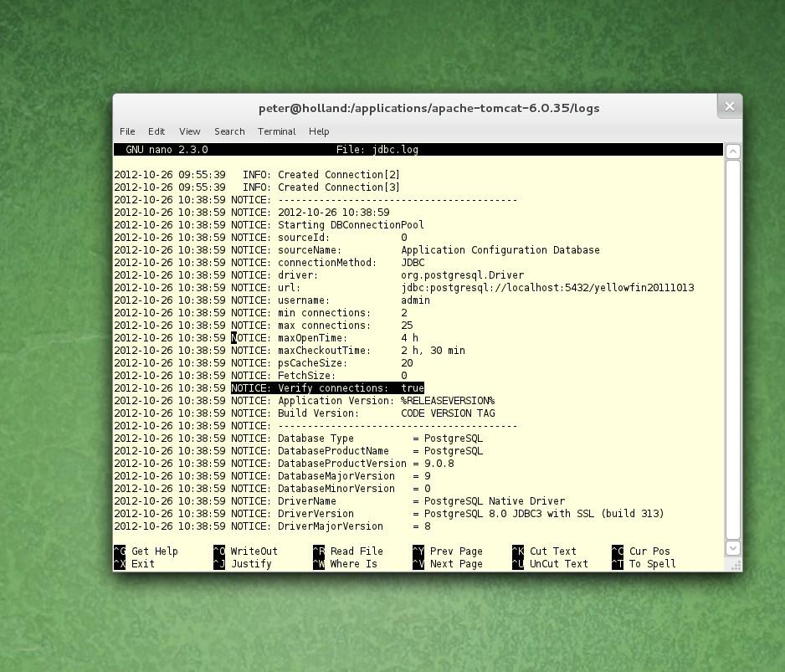Click the scrollbar down arrow
This screenshot has height=672, width=785.
(732, 548)
